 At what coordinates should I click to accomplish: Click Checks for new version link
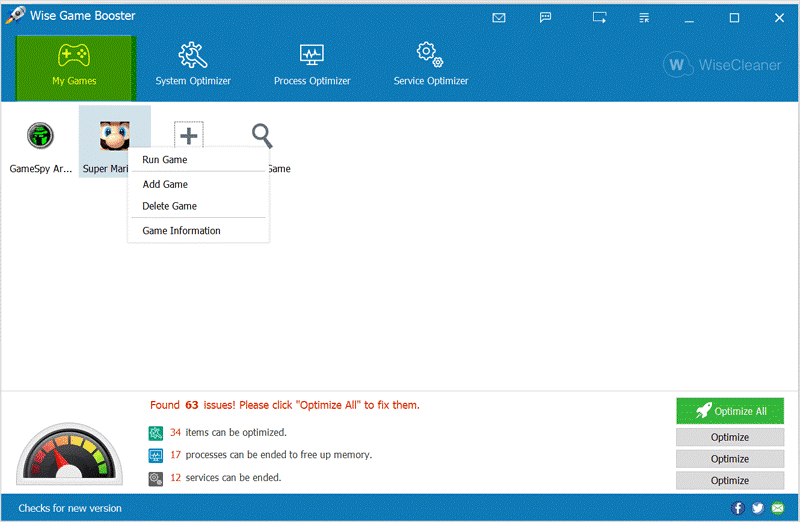[x=70, y=508]
